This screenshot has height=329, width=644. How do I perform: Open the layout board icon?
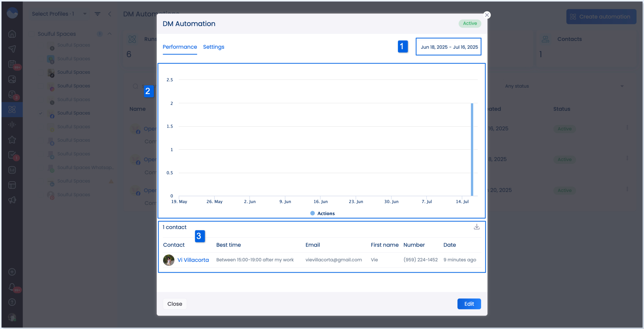click(12, 185)
